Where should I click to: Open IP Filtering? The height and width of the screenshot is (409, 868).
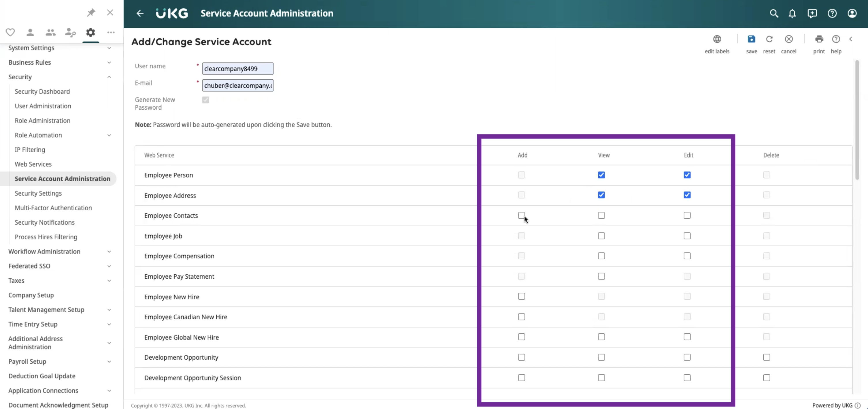[30, 150]
